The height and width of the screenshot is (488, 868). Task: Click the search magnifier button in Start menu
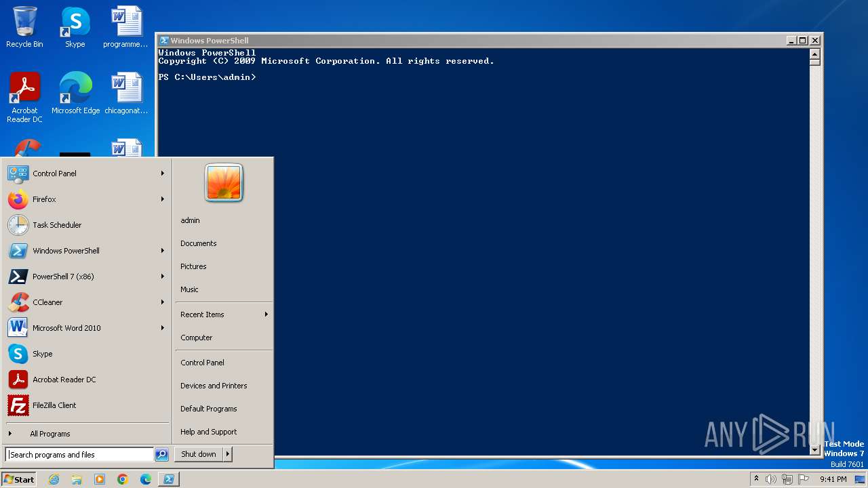(x=161, y=455)
